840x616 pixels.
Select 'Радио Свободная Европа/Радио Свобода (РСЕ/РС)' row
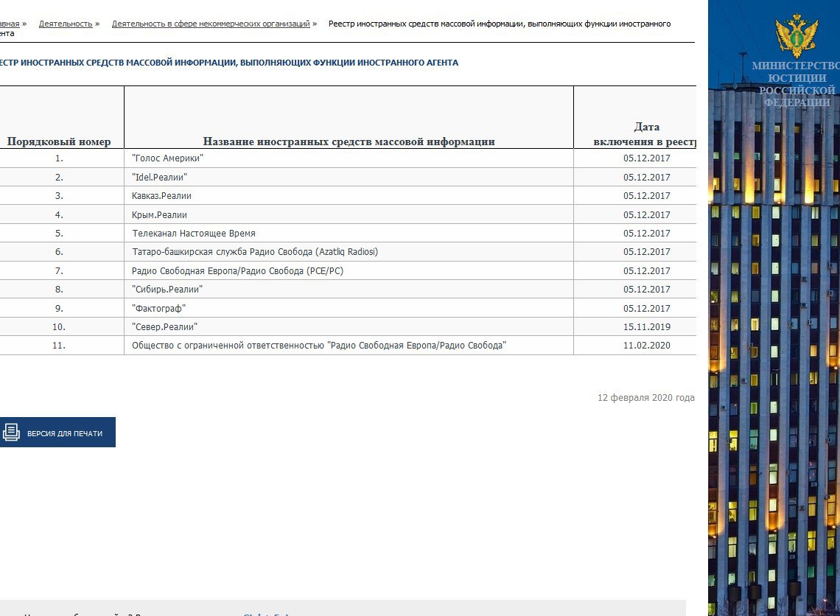349,271
